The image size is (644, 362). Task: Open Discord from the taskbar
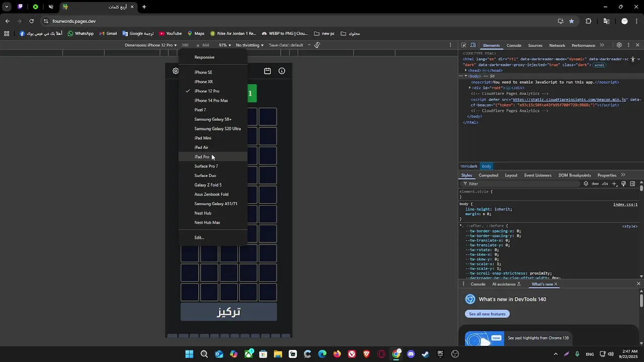(411, 354)
